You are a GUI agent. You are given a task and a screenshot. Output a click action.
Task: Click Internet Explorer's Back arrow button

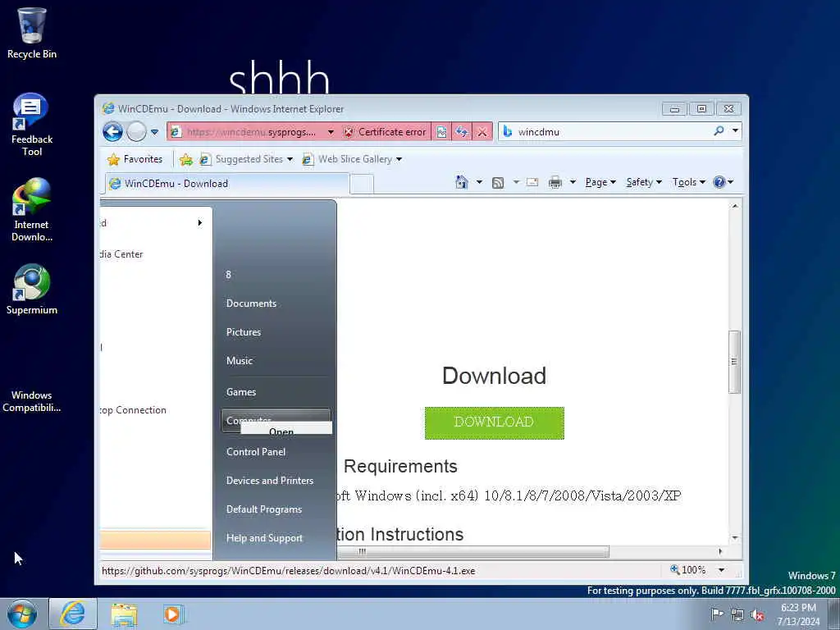pos(113,132)
